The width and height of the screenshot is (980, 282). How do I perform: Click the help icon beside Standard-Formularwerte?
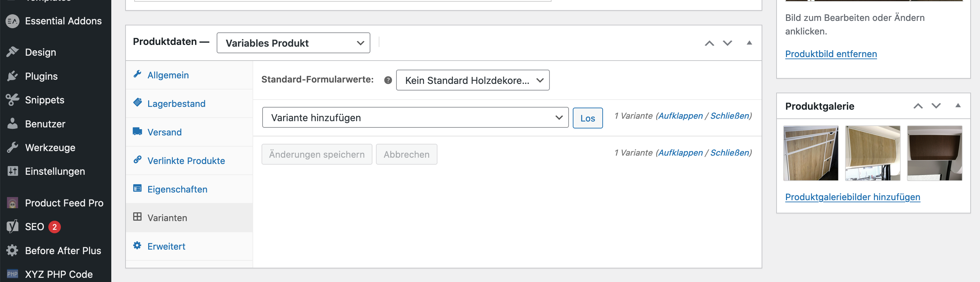[x=388, y=80]
